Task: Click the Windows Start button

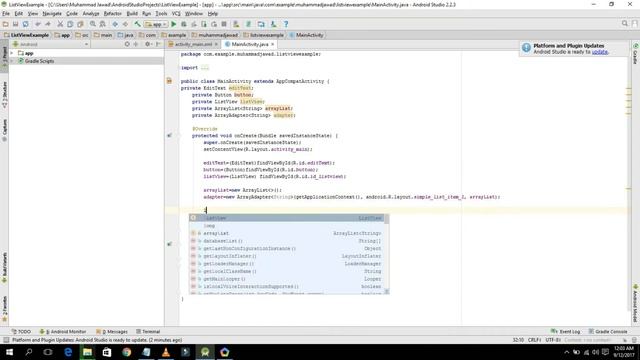Action: (x=9, y=352)
